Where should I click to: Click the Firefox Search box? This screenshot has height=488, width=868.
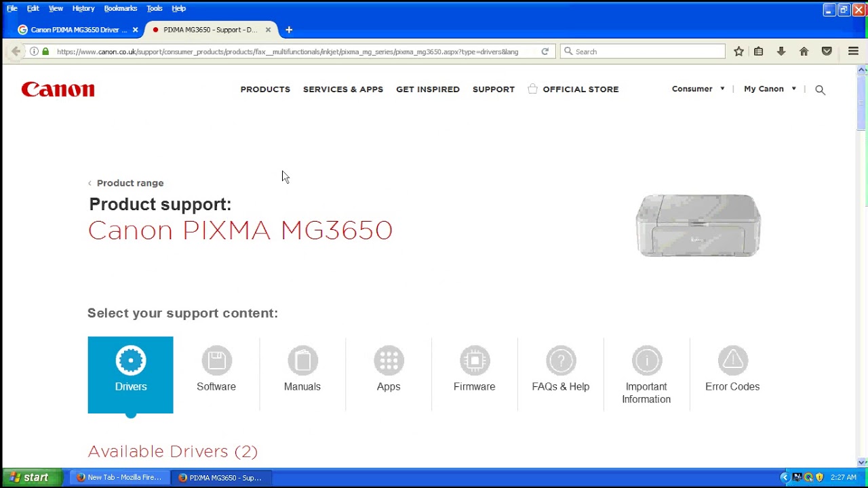(643, 52)
